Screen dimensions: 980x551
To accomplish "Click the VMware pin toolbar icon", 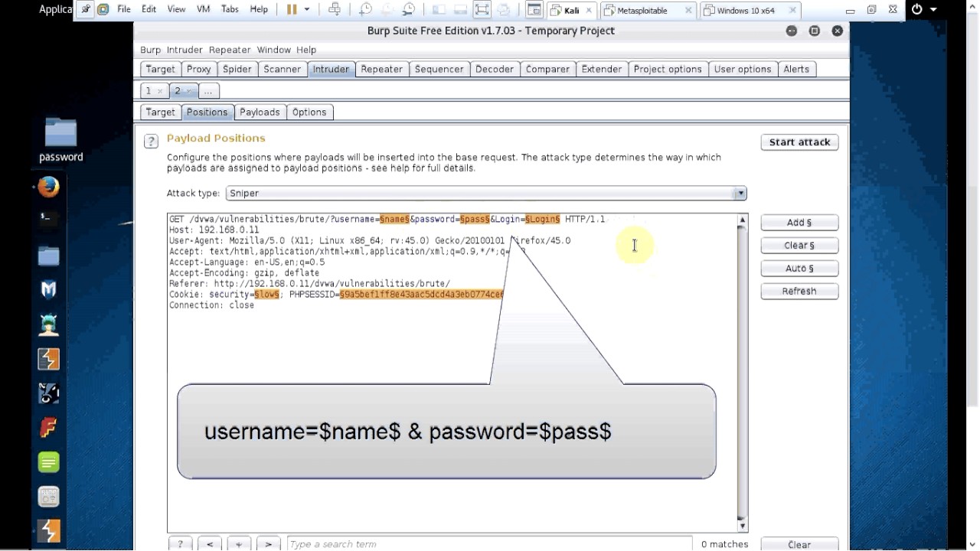I will click(86, 9).
